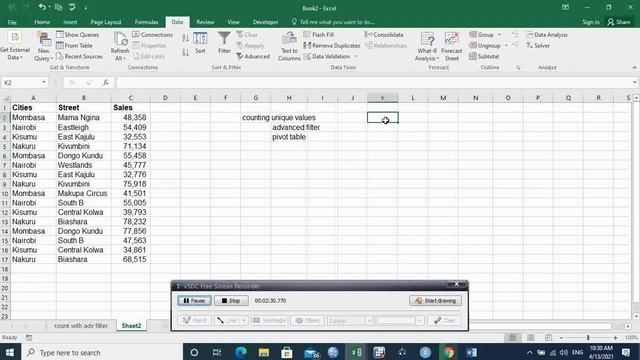Click Ungroup button
Viewport: 640px width, 360px height.
click(x=485, y=46)
